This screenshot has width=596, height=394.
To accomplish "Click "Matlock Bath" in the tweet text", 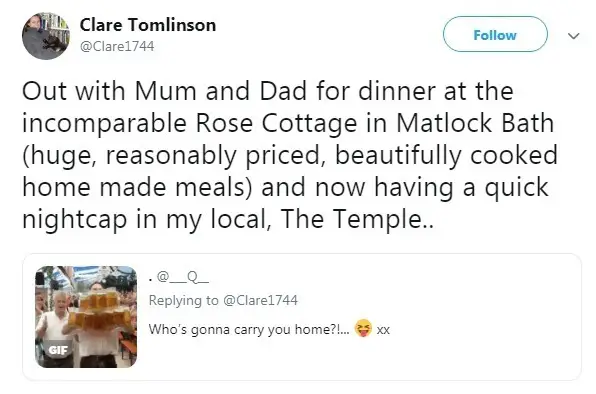I will 475,123.
